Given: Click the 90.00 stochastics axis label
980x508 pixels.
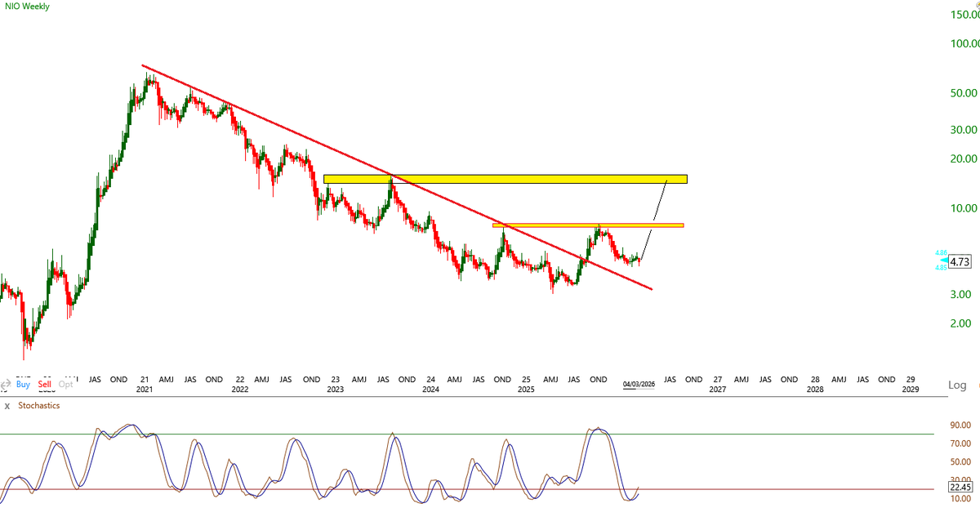Looking at the screenshot, I should (960, 426).
